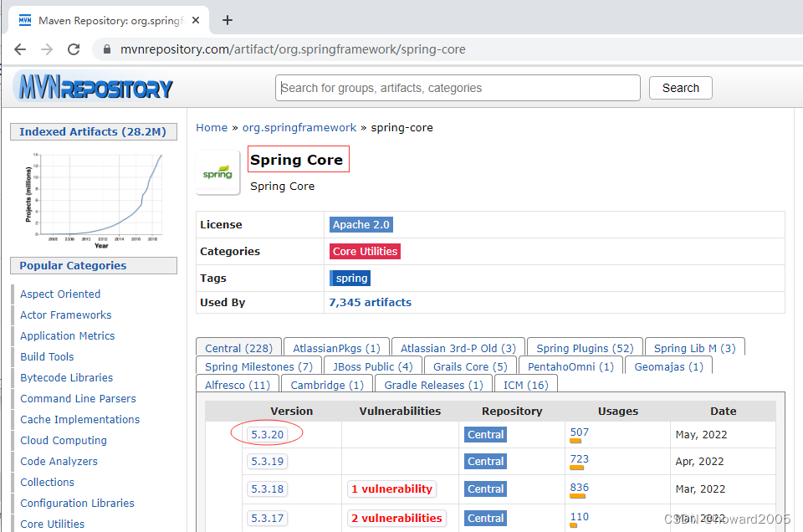This screenshot has width=803, height=532.
Task: Select the Spring Milestones (7) tab
Action: (x=258, y=366)
